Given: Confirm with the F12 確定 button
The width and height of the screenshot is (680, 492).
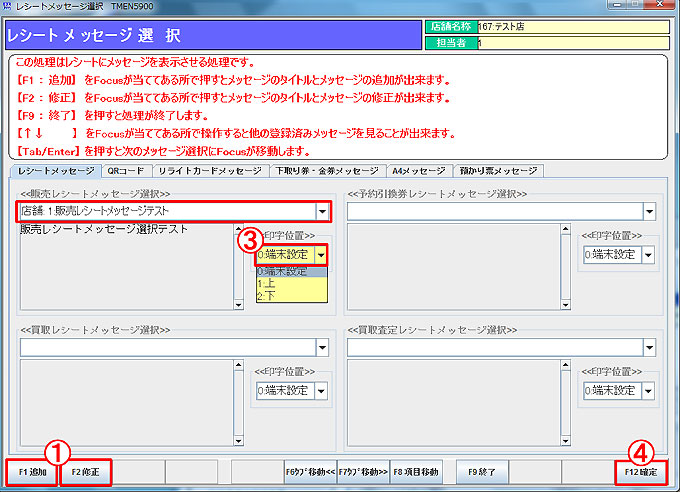Looking at the screenshot, I should [641, 472].
